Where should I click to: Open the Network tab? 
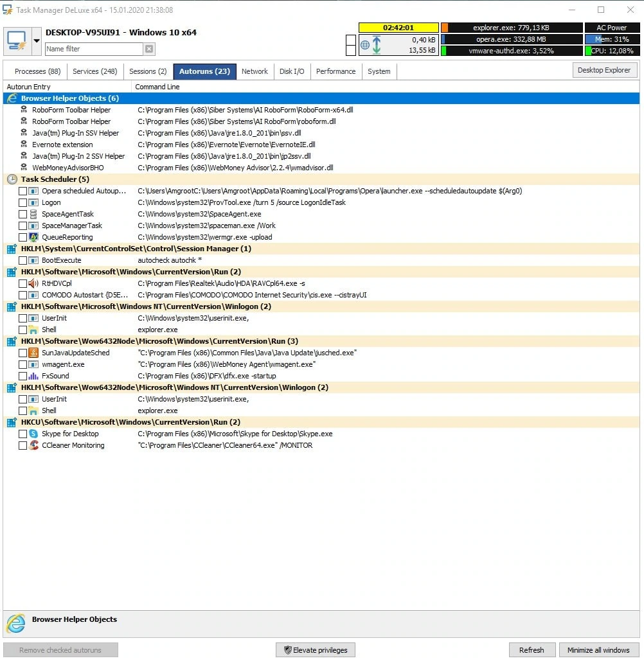coord(255,71)
